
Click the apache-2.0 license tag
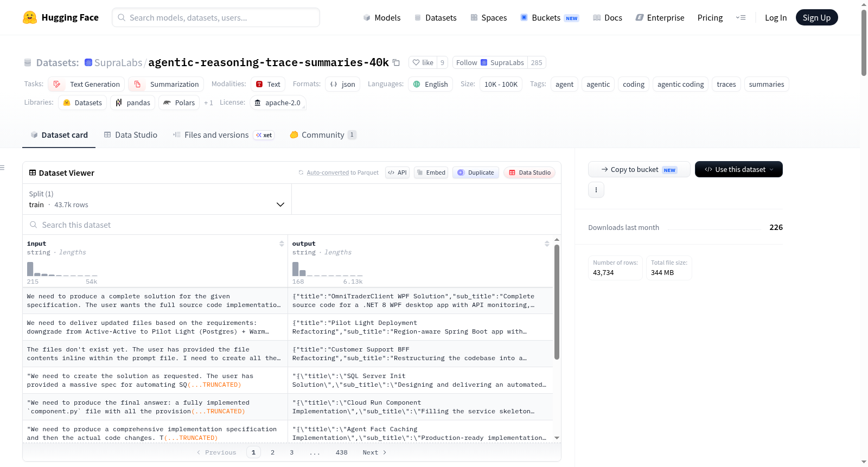[x=278, y=103]
